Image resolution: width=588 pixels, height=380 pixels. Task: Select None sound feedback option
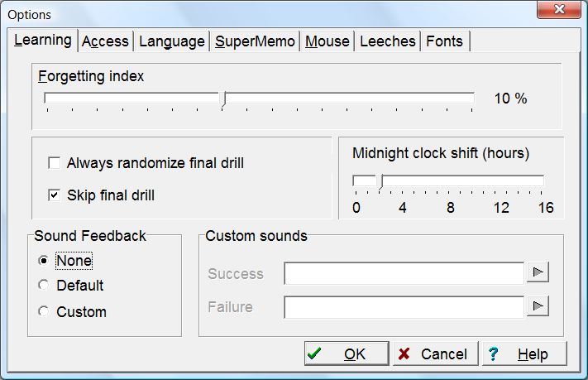point(44,260)
